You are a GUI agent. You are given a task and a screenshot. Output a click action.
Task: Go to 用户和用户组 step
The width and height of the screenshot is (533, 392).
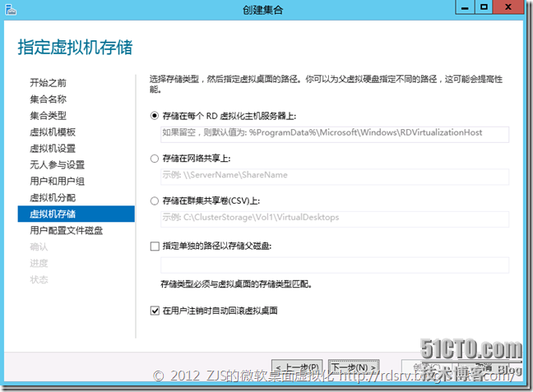(57, 181)
